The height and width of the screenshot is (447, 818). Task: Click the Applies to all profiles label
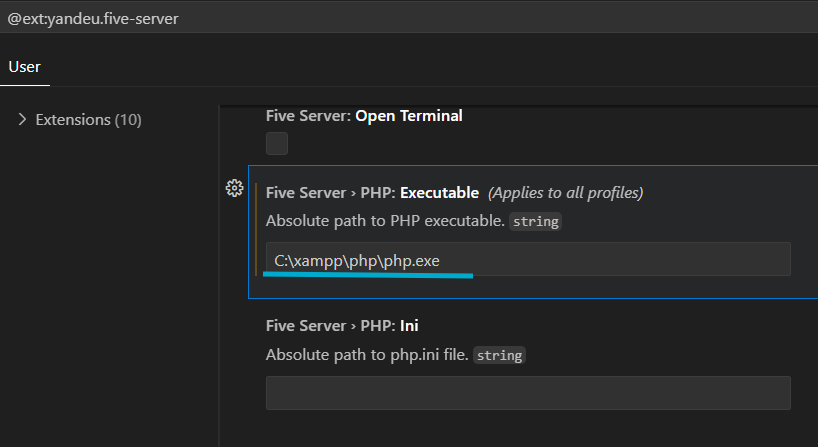566,192
